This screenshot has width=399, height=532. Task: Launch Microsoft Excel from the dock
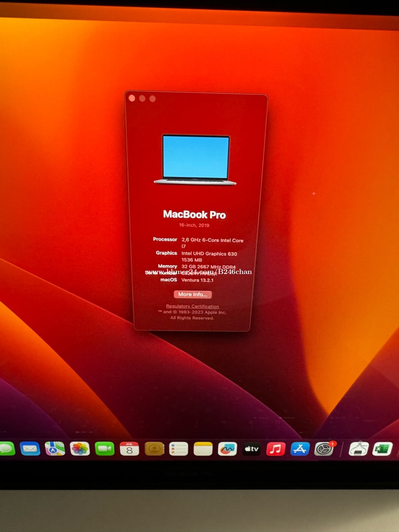tap(382, 449)
